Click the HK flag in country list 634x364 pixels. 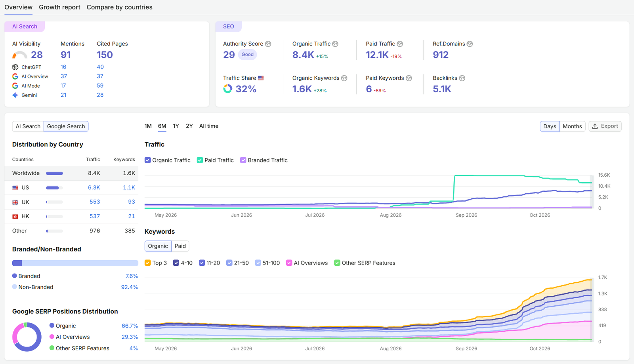click(15, 216)
